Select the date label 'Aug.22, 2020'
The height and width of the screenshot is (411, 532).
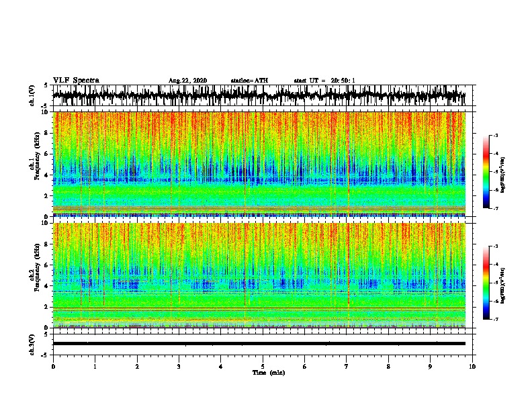(x=187, y=81)
